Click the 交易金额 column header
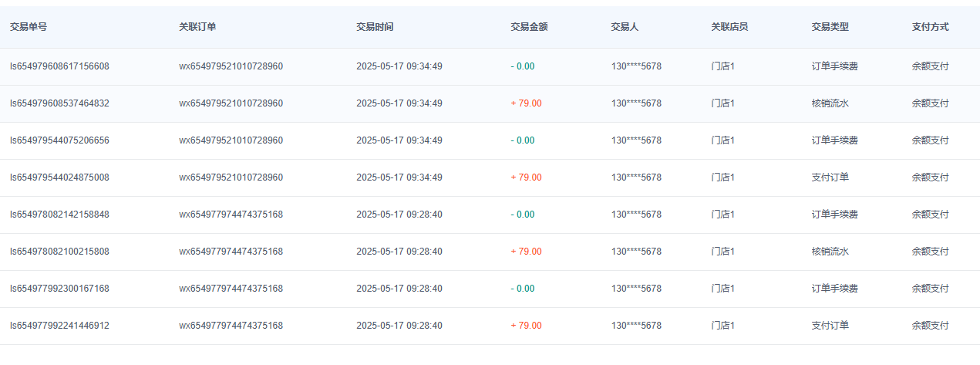The width and height of the screenshot is (980, 365). pyautogui.click(x=529, y=27)
